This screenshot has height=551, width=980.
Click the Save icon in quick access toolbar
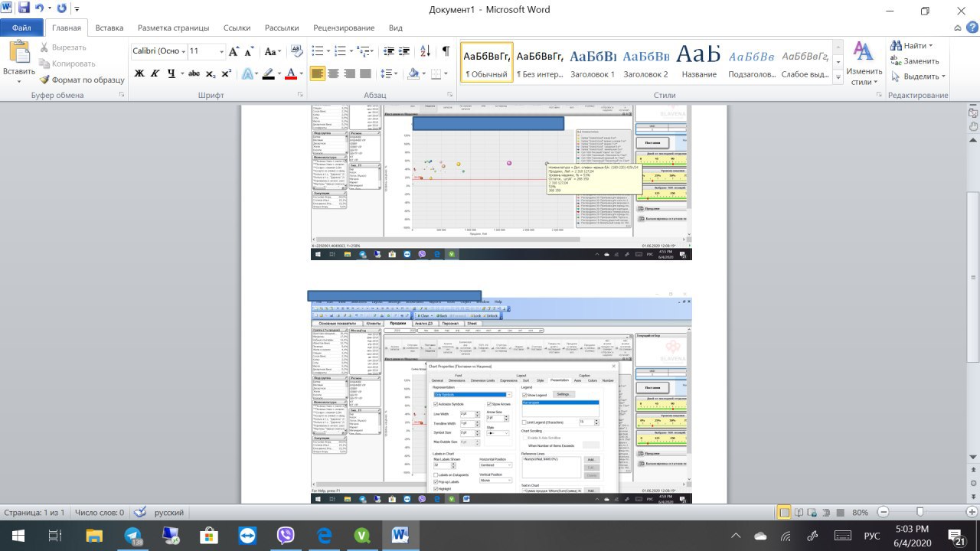click(24, 8)
